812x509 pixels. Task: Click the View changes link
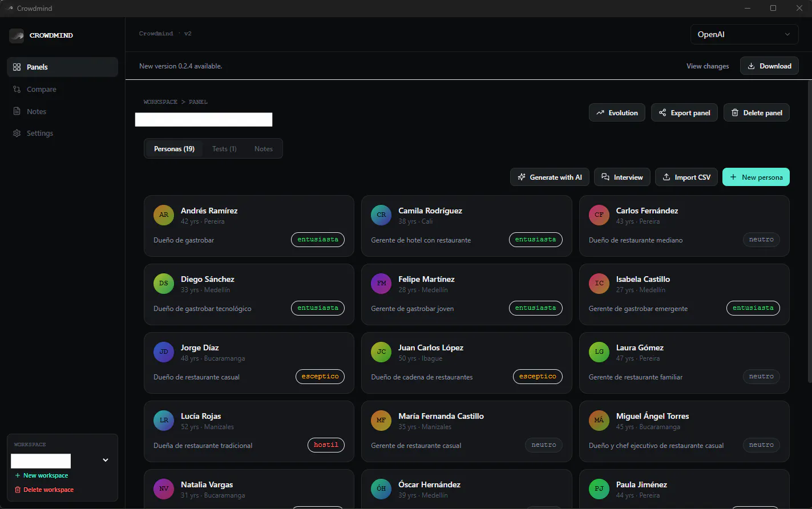coord(708,66)
